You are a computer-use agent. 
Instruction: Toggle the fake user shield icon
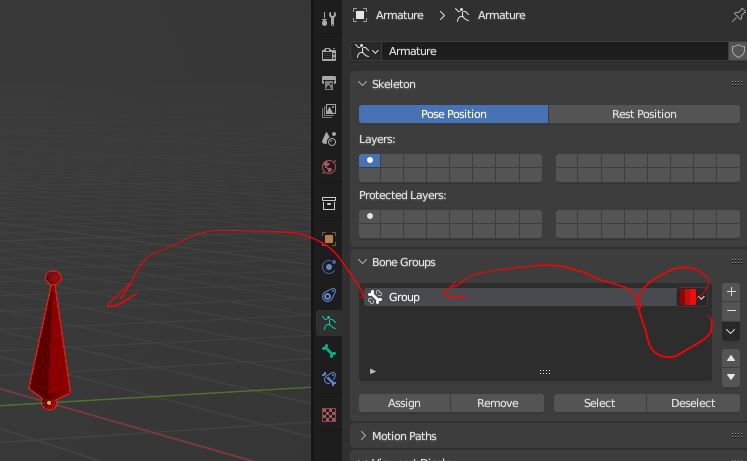pyautogui.click(x=738, y=51)
